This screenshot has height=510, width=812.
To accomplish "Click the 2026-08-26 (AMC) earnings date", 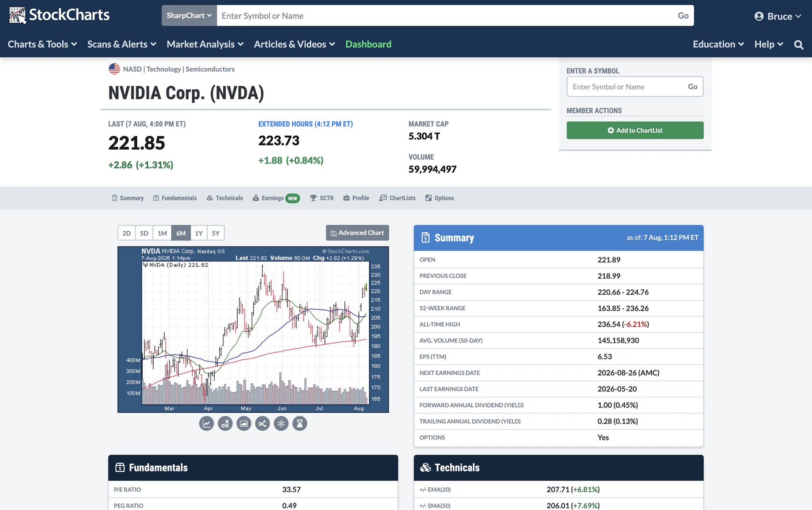I will pyautogui.click(x=628, y=373).
